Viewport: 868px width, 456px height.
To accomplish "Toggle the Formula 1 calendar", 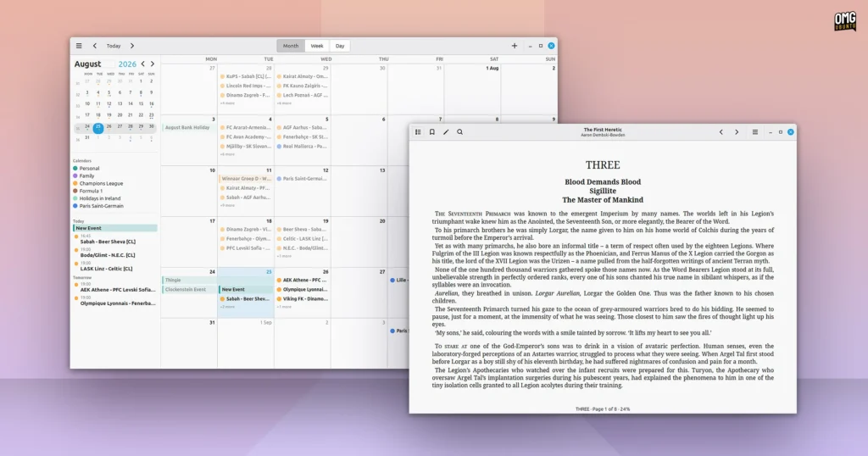I will pos(87,191).
